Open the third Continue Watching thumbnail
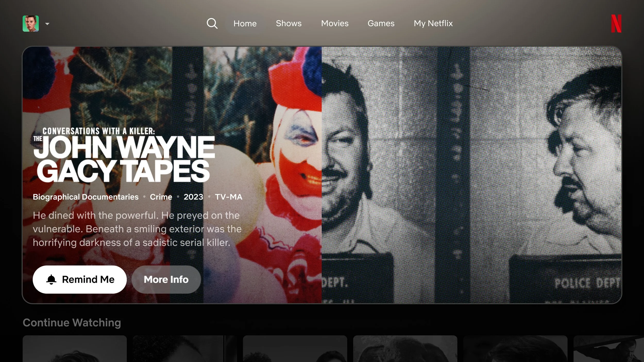 coord(295,349)
